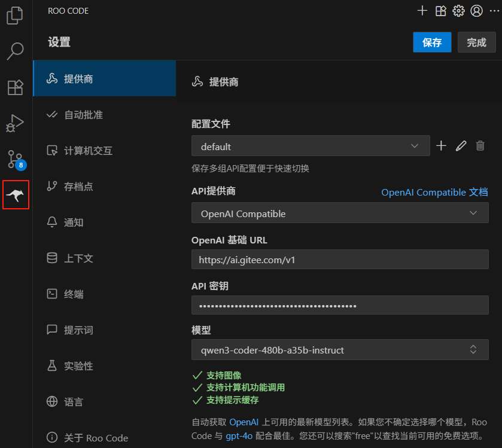Screen dimensions: 502x448
Task: Open the Run and Debug view
Action: click(15, 123)
